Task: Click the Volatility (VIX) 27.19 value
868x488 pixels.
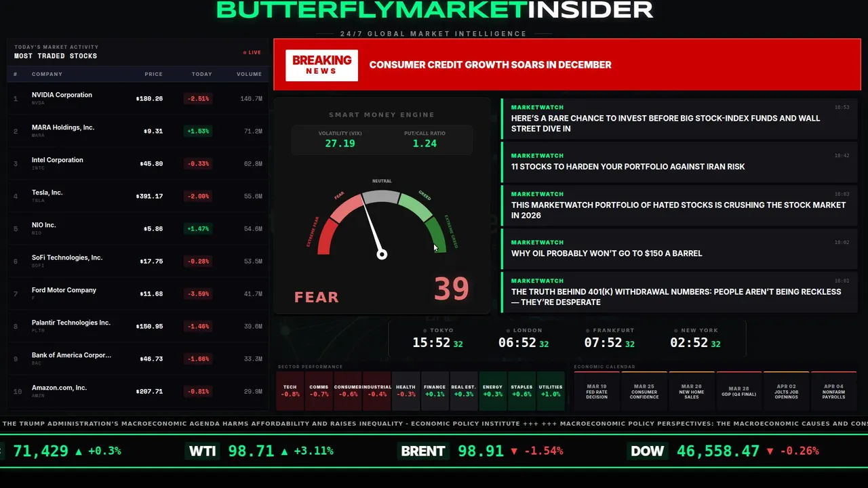Action: pos(340,144)
